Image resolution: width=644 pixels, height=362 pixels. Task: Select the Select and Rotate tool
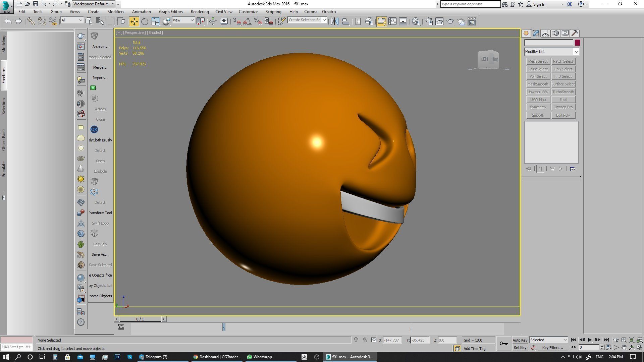pos(145,21)
